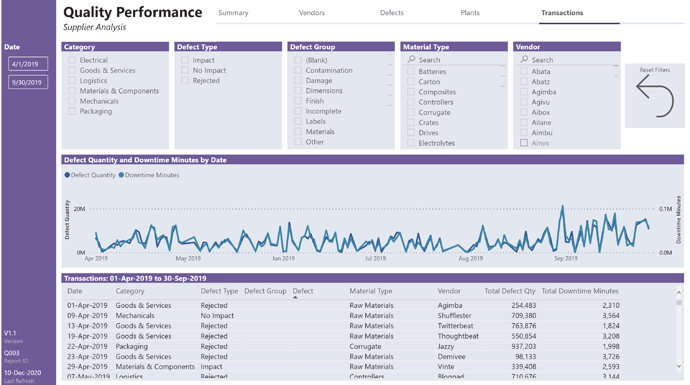Click the Demivee vendor cell
This screenshot has height=385, width=690.
coord(451,357)
